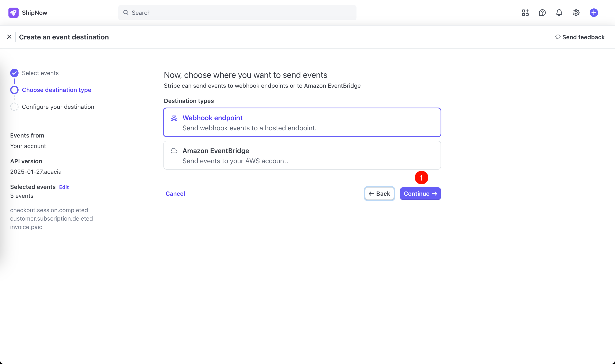Open the help question mark icon
Image resolution: width=615 pixels, height=364 pixels.
click(x=542, y=13)
